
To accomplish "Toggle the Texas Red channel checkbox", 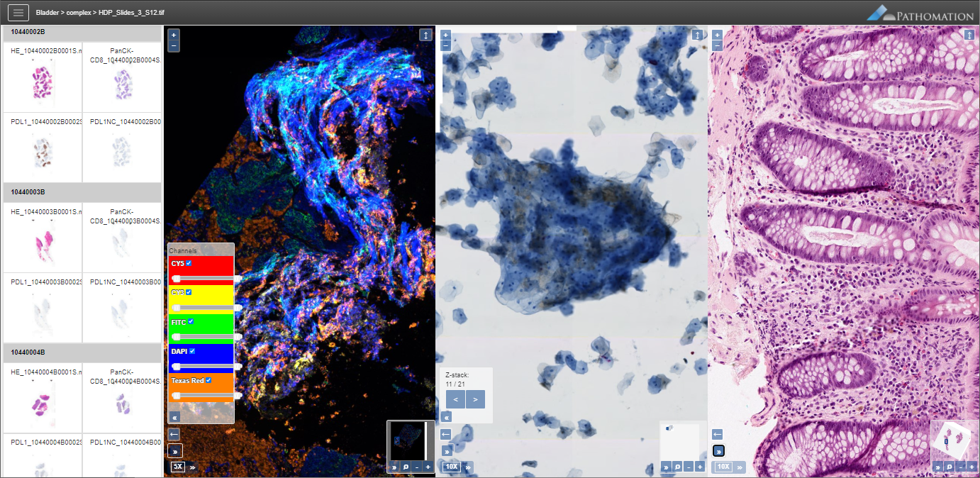I will coord(208,380).
